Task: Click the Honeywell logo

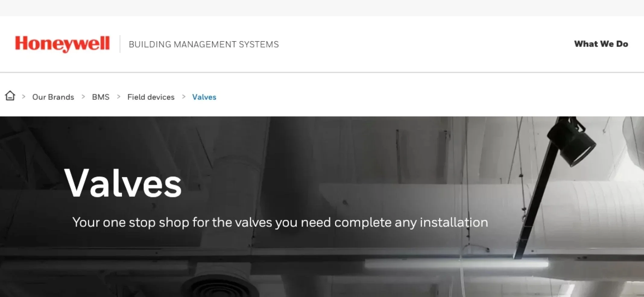Action: [62, 44]
